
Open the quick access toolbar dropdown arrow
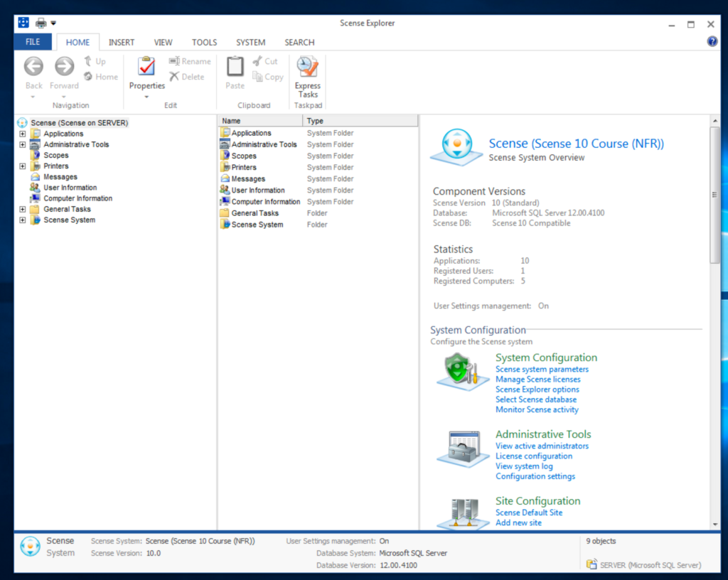pos(53,23)
